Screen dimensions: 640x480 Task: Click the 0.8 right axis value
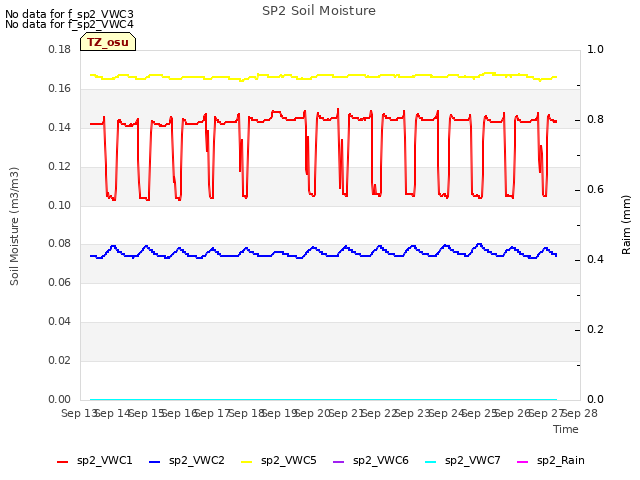(595, 120)
